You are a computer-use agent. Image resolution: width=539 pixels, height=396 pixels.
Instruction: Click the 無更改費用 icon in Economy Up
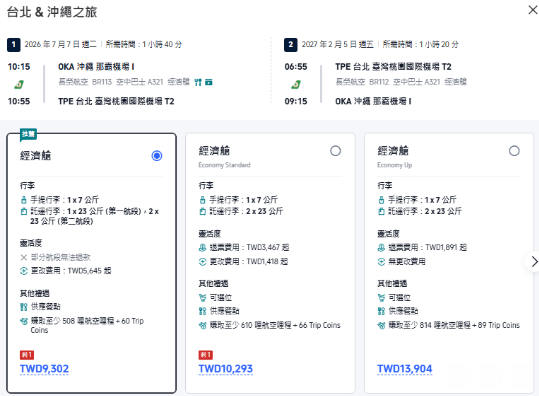point(381,262)
